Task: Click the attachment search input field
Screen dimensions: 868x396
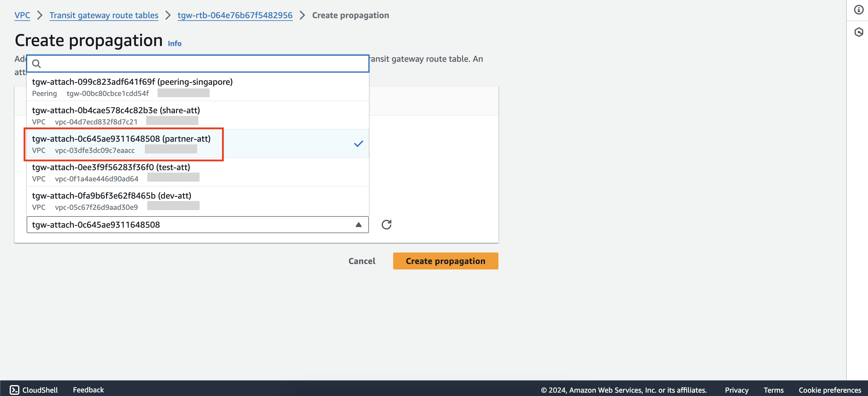Action: [x=198, y=64]
